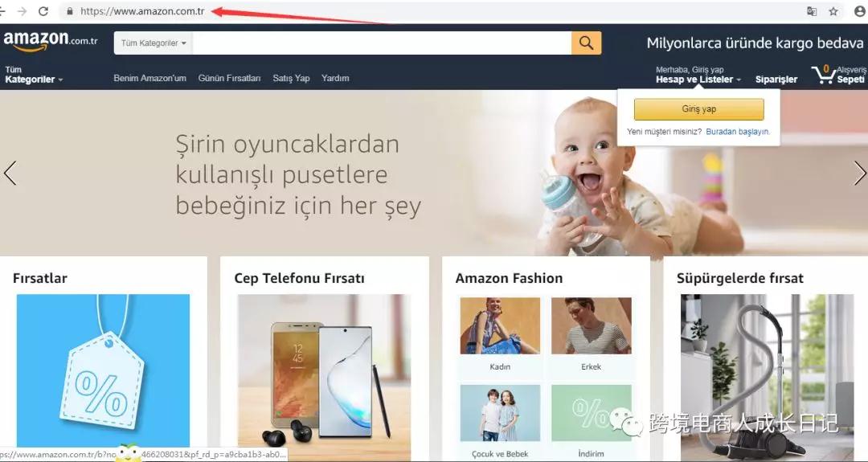868x462 pixels.
Task: Open the shopping cart icon
Action: tap(823, 74)
